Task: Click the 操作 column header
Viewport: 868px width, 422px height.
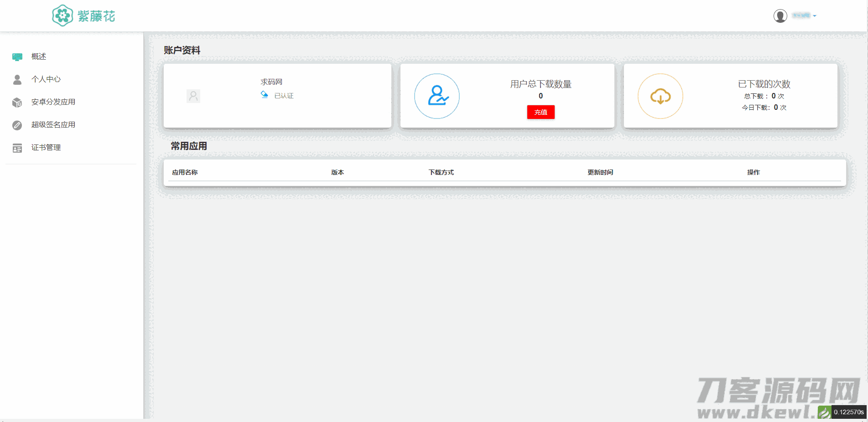Action: pyautogui.click(x=754, y=172)
